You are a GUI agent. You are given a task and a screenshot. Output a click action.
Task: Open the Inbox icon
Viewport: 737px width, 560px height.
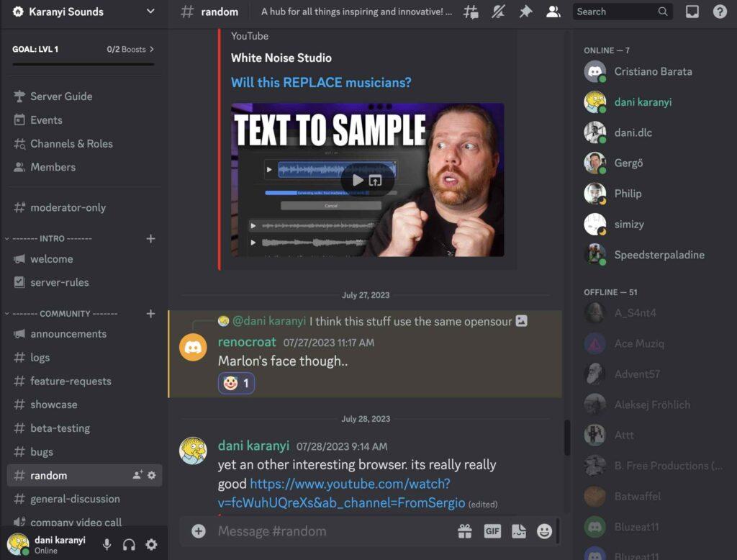[x=692, y=12]
